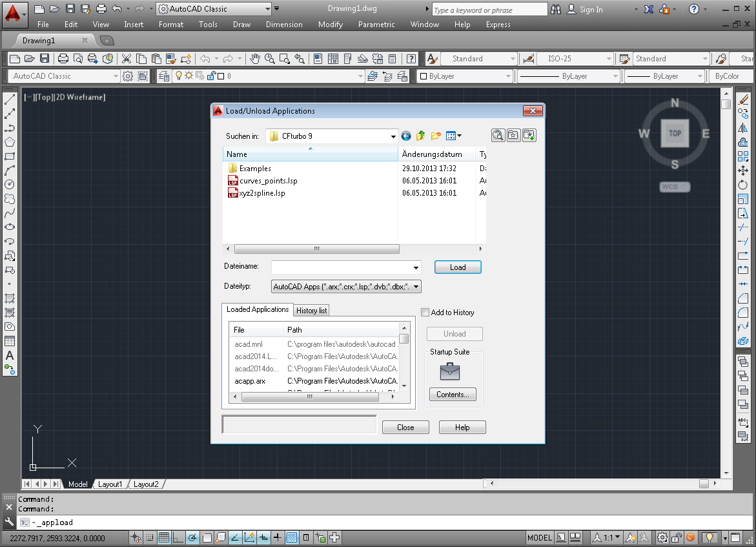The width and height of the screenshot is (756, 547).
Task: Open the WCS coordinate system dropdown
Action: [675, 187]
